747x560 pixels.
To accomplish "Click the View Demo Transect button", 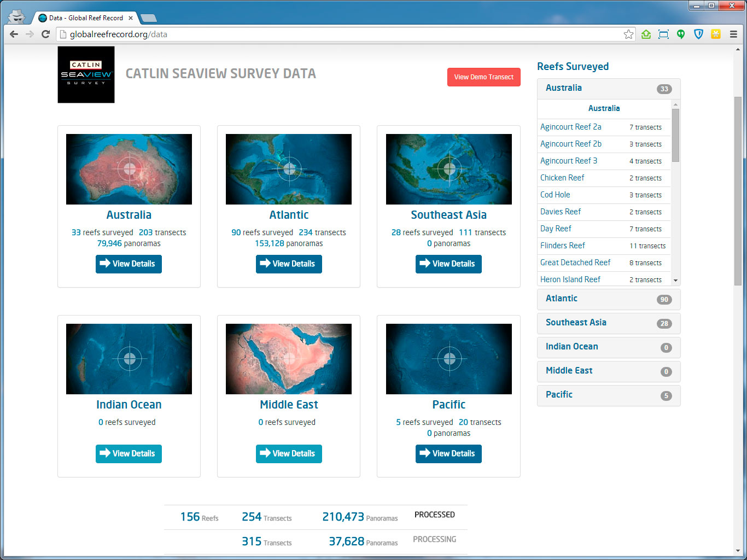I will 483,77.
